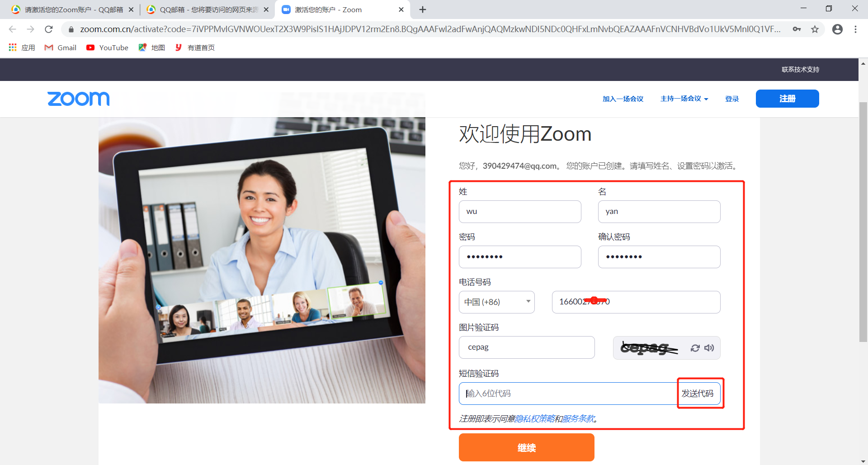The width and height of the screenshot is (868, 465).
Task: Play the audio captcha speaker
Action: [709, 348]
